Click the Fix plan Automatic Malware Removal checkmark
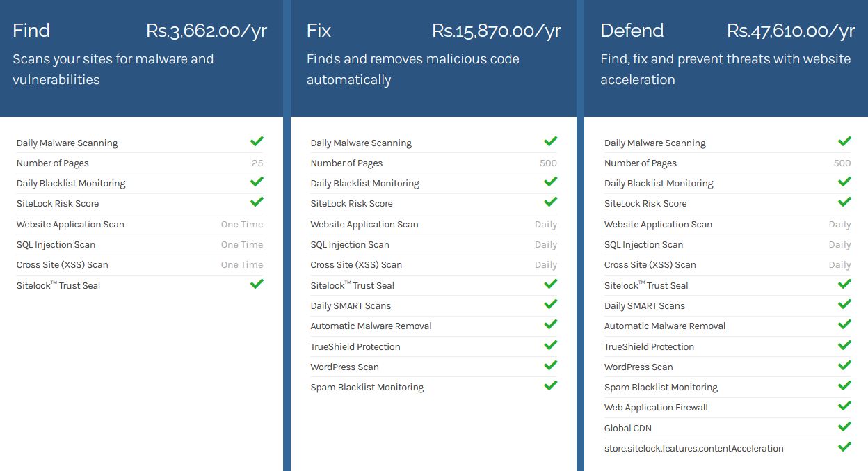Screen dimensions: 868x471 pos(550,324)
